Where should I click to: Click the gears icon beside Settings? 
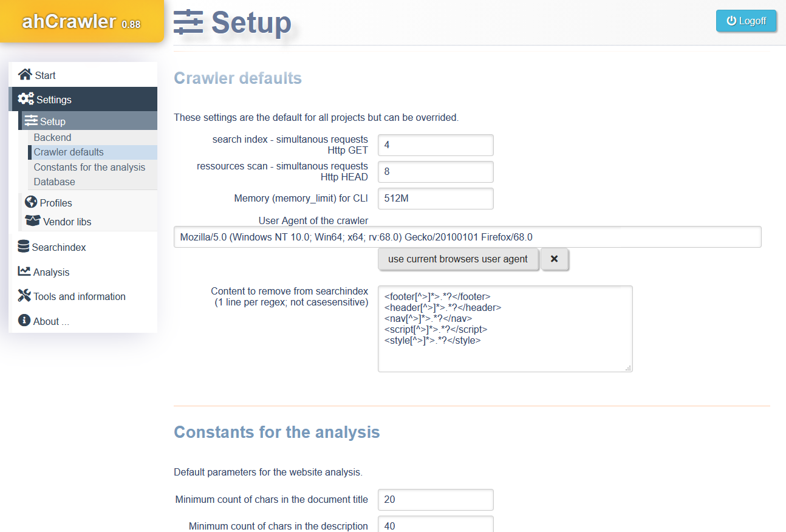[x=26, y=99]
